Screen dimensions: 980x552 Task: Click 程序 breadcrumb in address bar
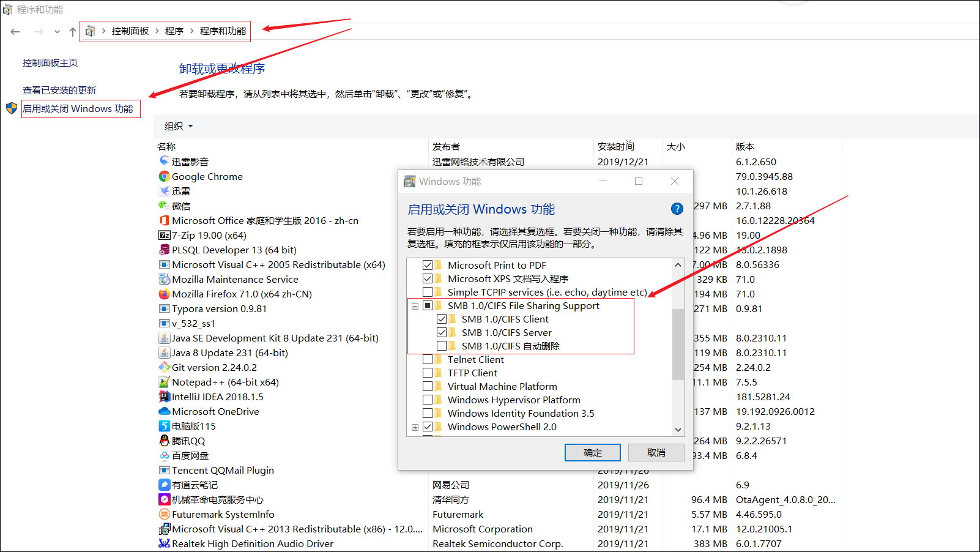(x=174, y=31)
